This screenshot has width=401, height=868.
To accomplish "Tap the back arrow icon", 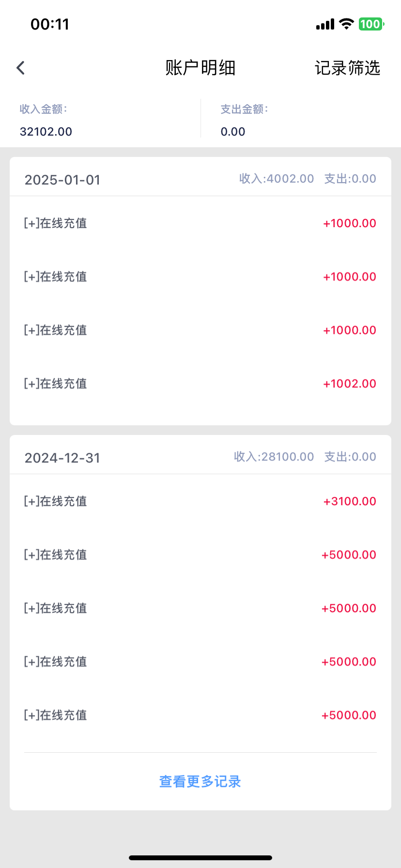I will pyautogui.click(x=20, y=68).
